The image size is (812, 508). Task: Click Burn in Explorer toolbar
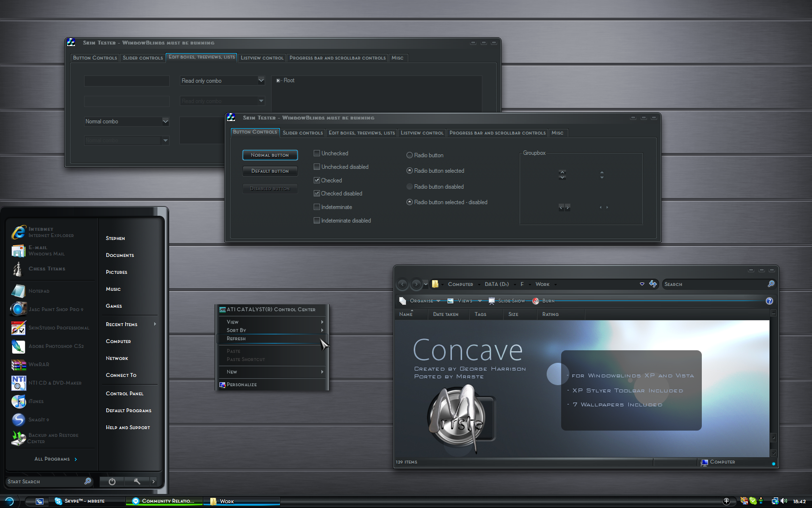click(x=544, y=301)
